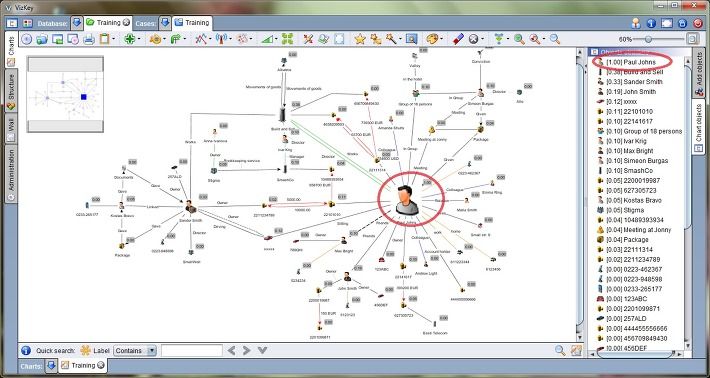Viewport: 710px width, 378px height.
Task: Go to previous search result arrow
Action: (x=231, y=350)
